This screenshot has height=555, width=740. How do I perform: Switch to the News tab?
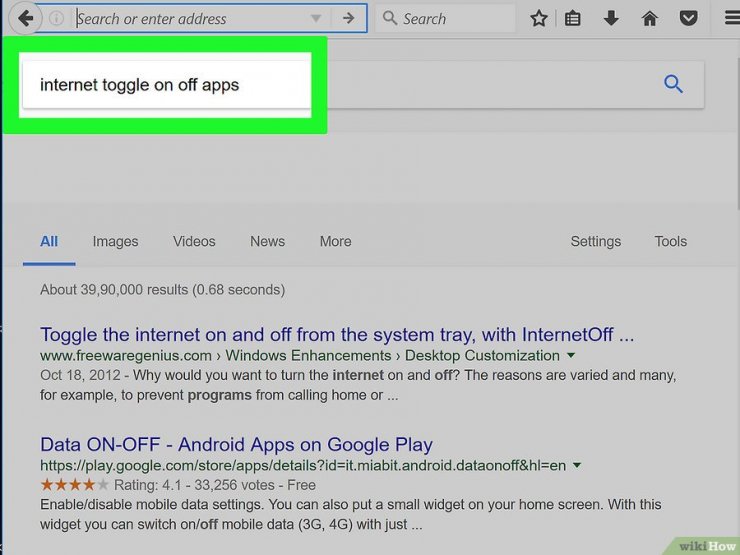point(268,241)
